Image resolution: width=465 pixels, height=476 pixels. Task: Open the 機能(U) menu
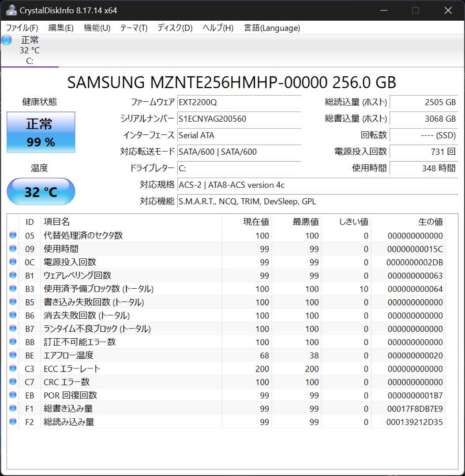tap(96, 28)
